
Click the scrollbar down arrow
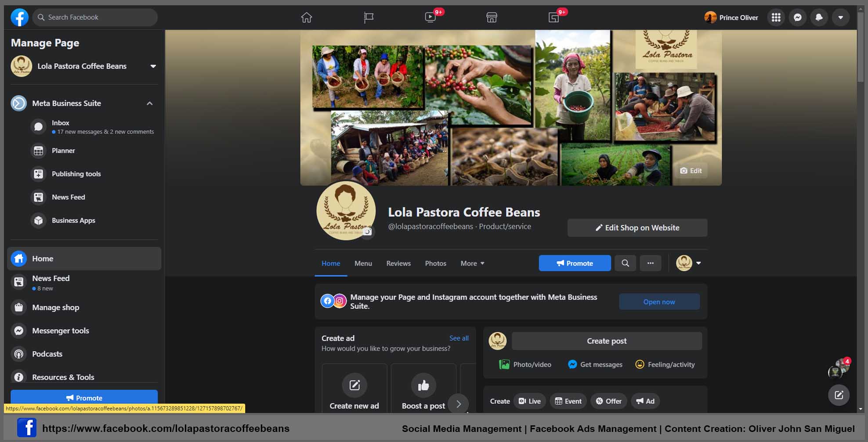point(861,409)
